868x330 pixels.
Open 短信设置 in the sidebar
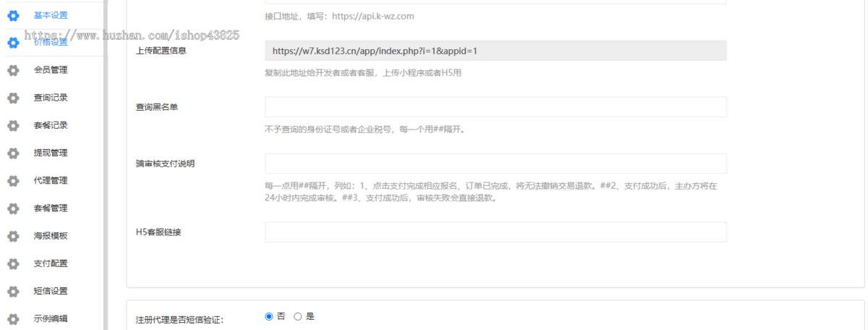coord(51,291)
